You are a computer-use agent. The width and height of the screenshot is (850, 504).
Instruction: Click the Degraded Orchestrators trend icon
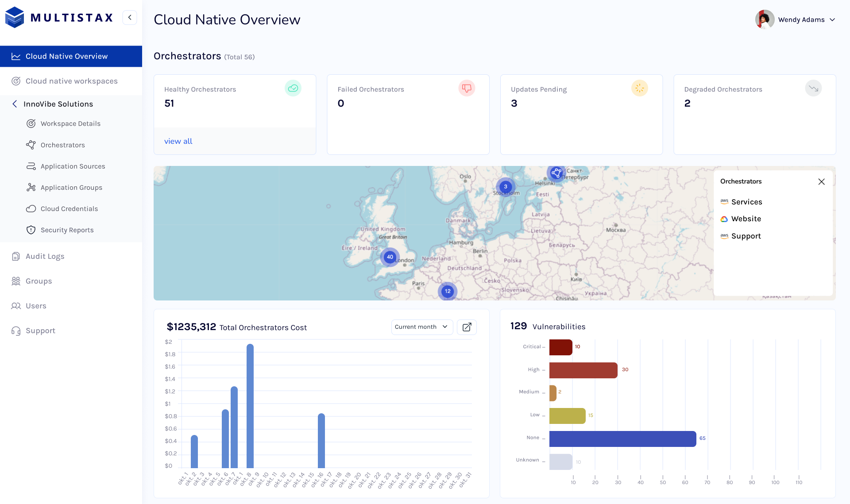[813, 88]
